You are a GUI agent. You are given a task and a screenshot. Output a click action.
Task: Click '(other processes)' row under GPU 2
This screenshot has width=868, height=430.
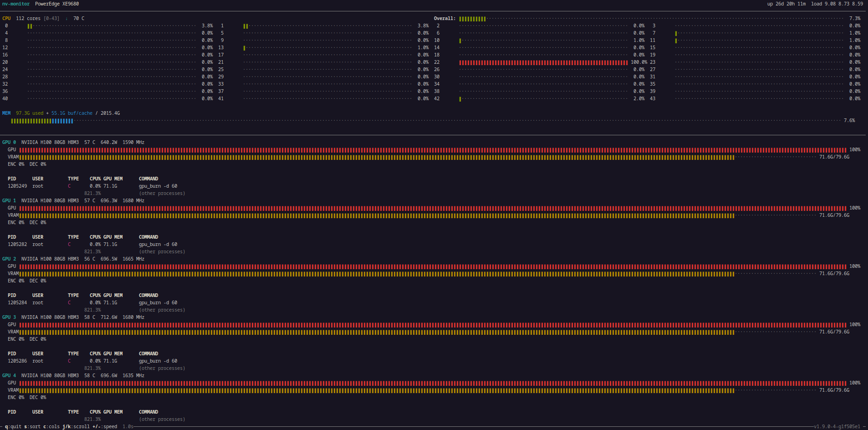click(162, 310)
